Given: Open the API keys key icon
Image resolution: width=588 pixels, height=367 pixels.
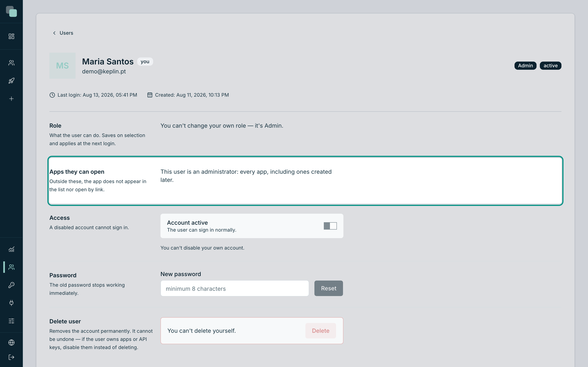Looking at the screenshot, I should 11,285.
